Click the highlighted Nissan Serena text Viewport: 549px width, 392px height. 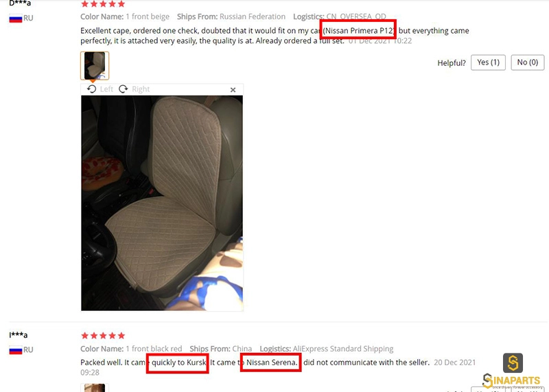pos(272,362)
